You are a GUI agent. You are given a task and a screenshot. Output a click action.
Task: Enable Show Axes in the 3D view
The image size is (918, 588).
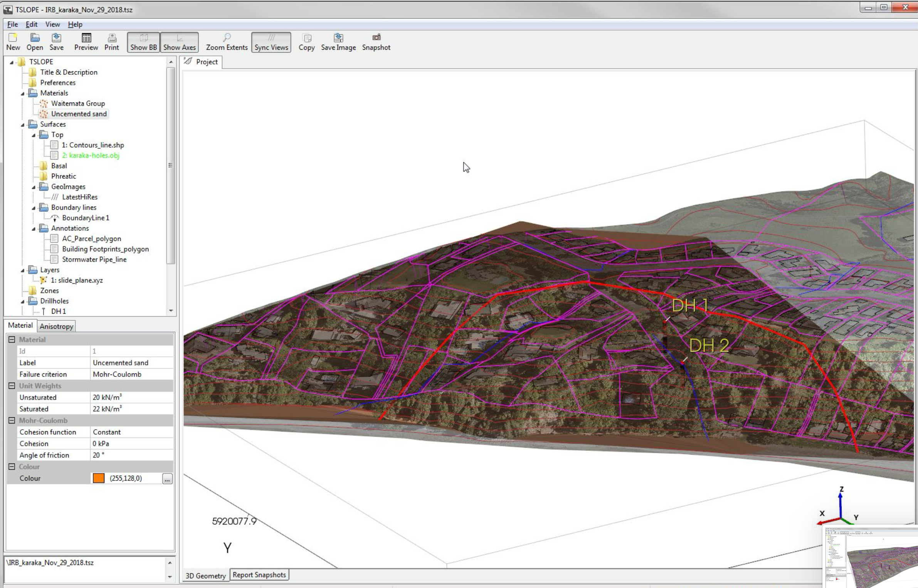point(179,42)
